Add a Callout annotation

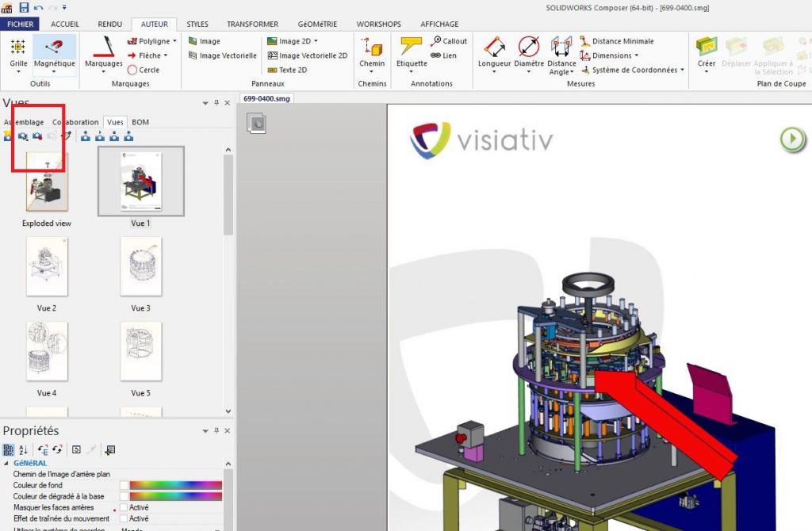(449, 41)
